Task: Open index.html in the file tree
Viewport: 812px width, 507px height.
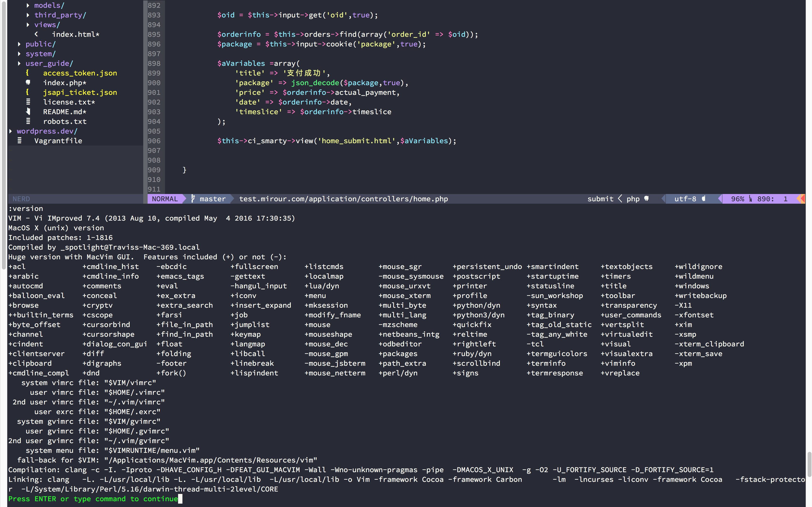Action: 75,35
